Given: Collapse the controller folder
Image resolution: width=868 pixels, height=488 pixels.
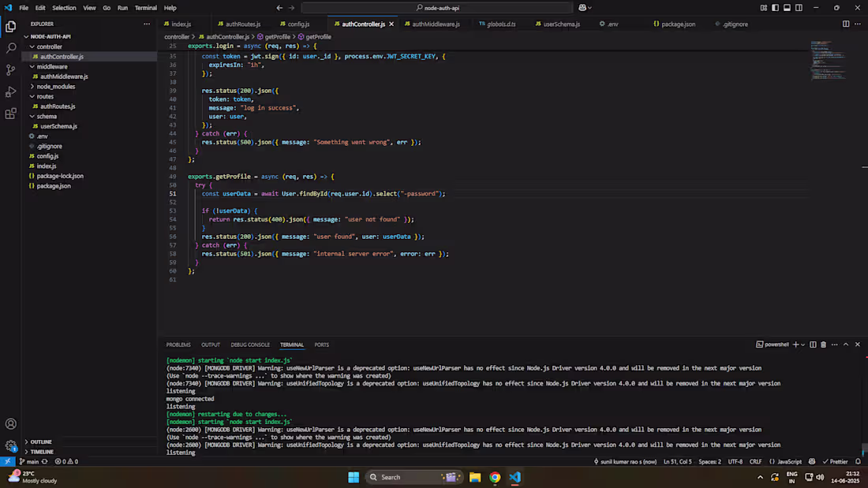Looking at the screenshot, I should 47,47.
